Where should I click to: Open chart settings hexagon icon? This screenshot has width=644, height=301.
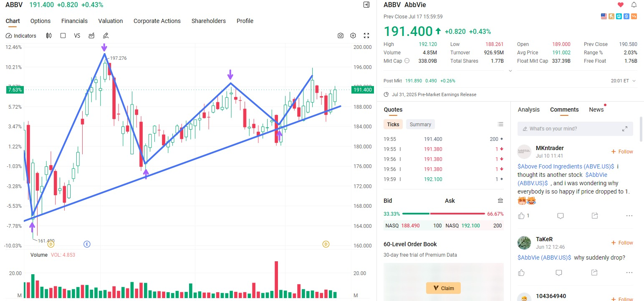[353, 36]
